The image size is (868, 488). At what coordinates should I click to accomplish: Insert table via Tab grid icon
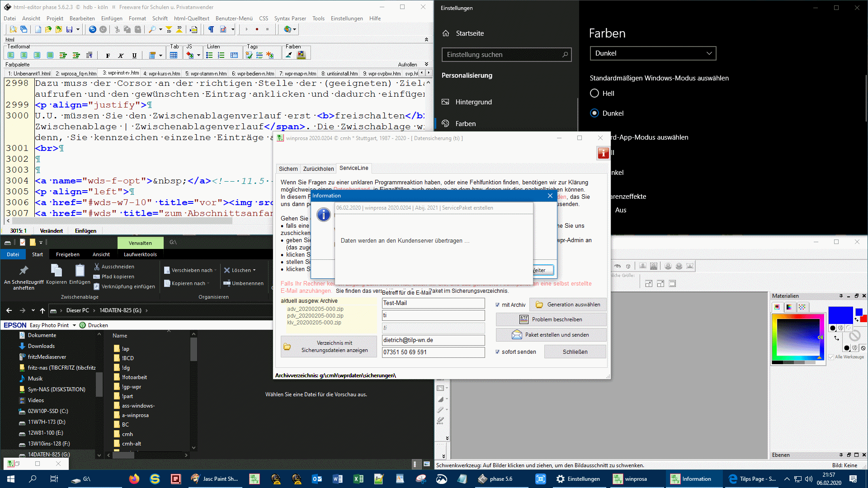click(x=174, y=55)
